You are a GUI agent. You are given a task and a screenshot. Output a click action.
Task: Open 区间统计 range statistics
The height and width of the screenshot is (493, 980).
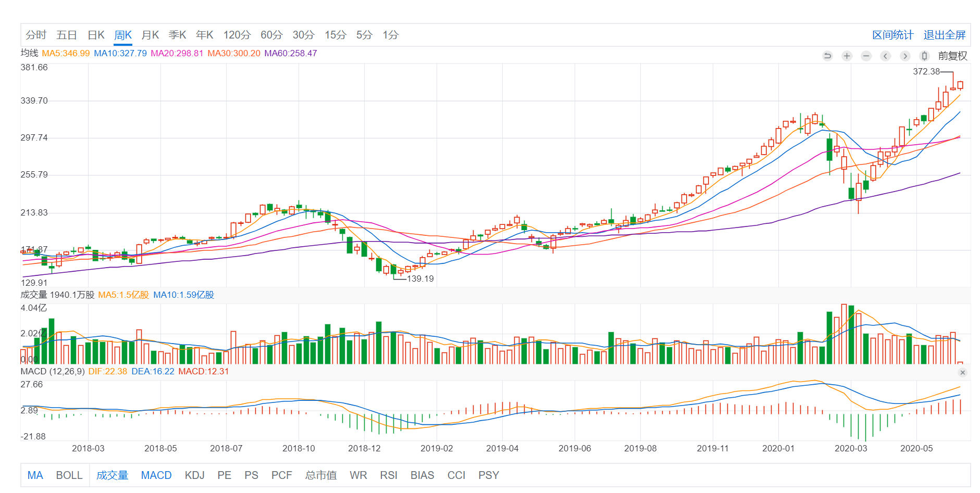pyautogui.click(x=892, y=35)
